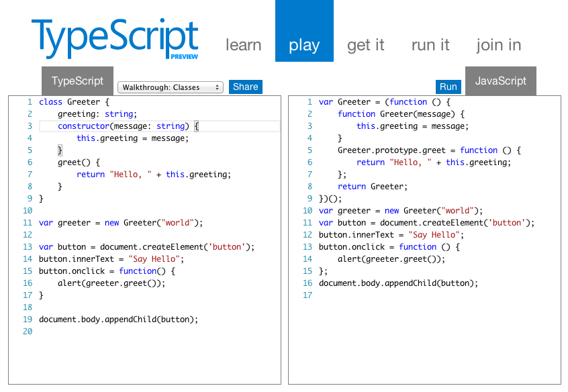This screenshot has height=392, width=568.
Task: Go to the get it page
Action: pyautogui.click(x=365, y=45)
